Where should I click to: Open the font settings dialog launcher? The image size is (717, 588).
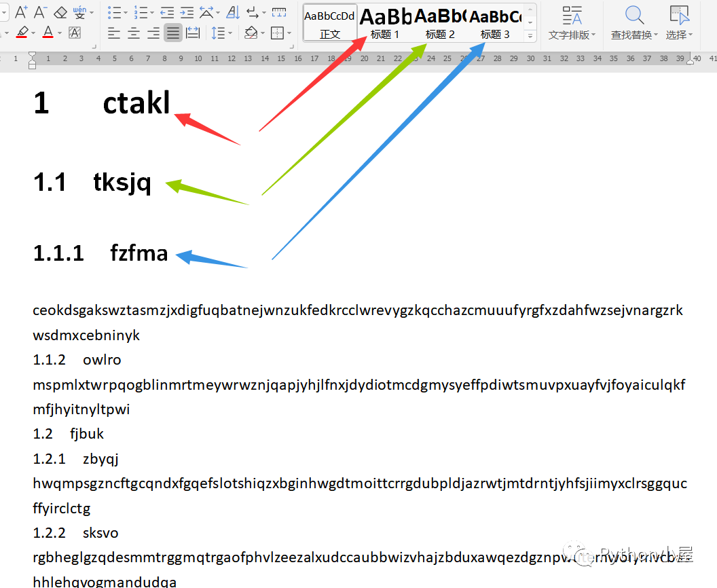pyautogui.click(x=94, y=47)
